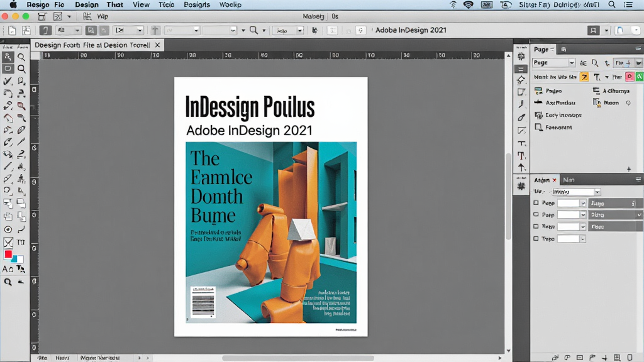
Task: Click the A Clharnys entry in Page panel
Action: tap(611, 90)
